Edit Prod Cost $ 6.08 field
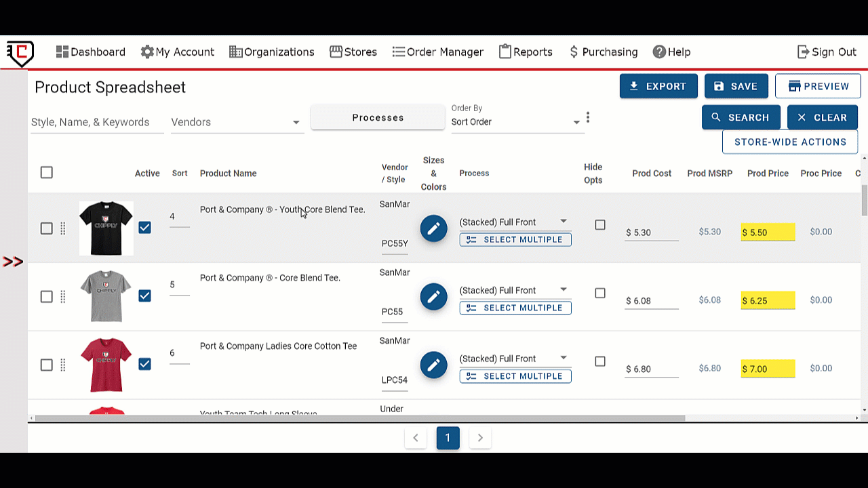This screenshot has height=488, width=868. pos(652,301)
